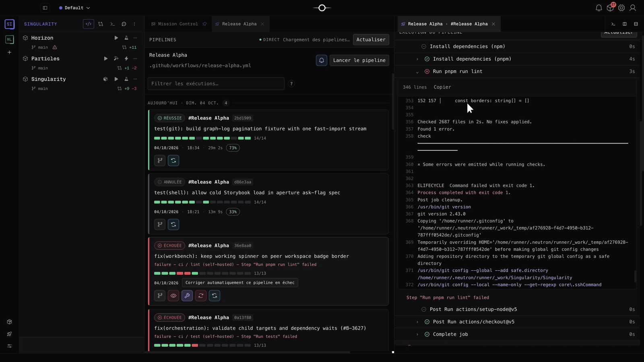
Task: Run the Particles project
Action: pyautogui.click(x=106, y=58)
